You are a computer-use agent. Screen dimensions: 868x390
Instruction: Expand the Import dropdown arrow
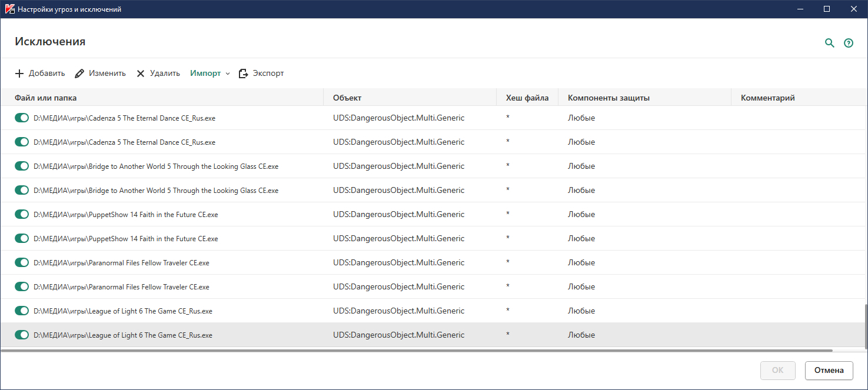(228, 74)
